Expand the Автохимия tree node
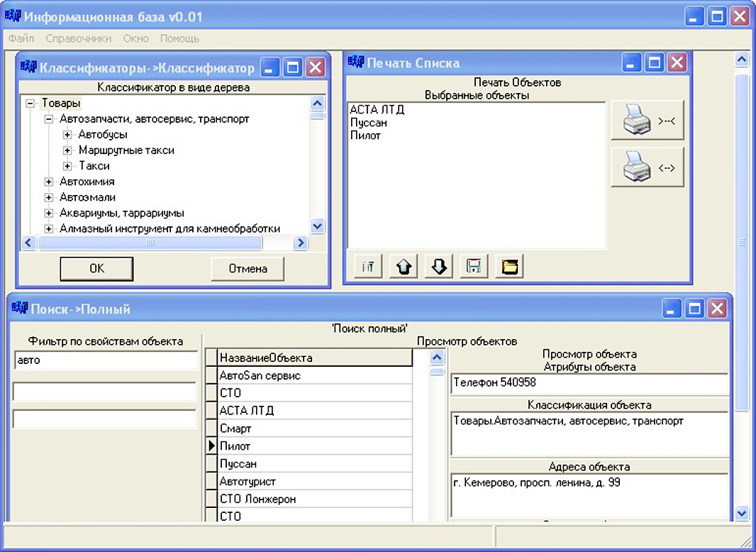The height and width of the screenshot is (552, 756). pos(49,182)
